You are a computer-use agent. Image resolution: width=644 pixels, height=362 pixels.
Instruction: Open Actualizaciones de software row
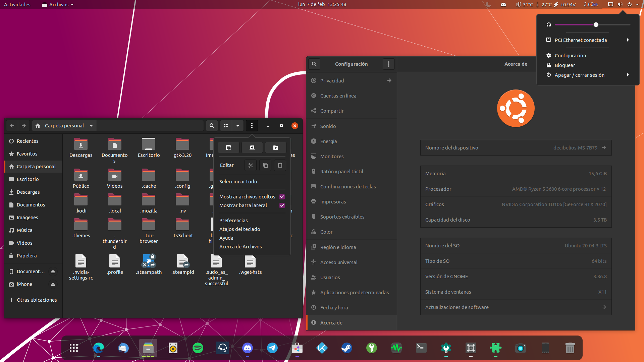point(516,307)
